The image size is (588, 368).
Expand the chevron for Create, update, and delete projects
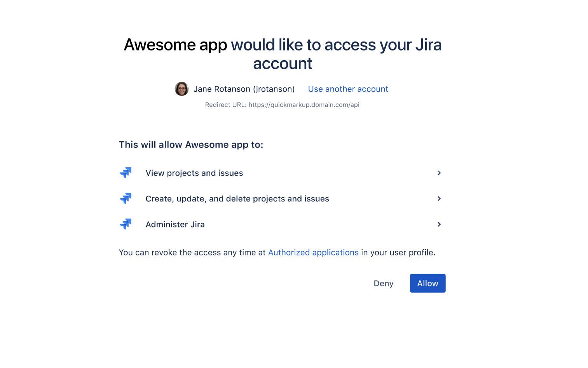pyautogui.click(x=439, y=198)
